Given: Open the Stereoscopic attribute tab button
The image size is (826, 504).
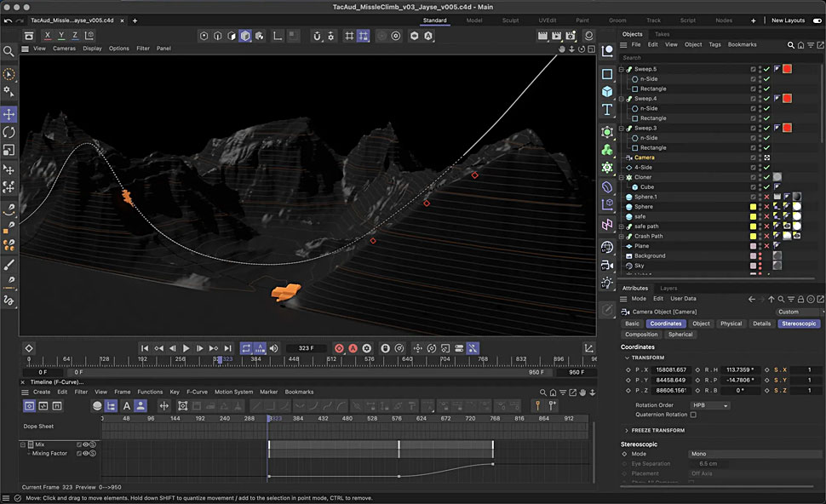Looking at the screenshot, I should point(799,324).
